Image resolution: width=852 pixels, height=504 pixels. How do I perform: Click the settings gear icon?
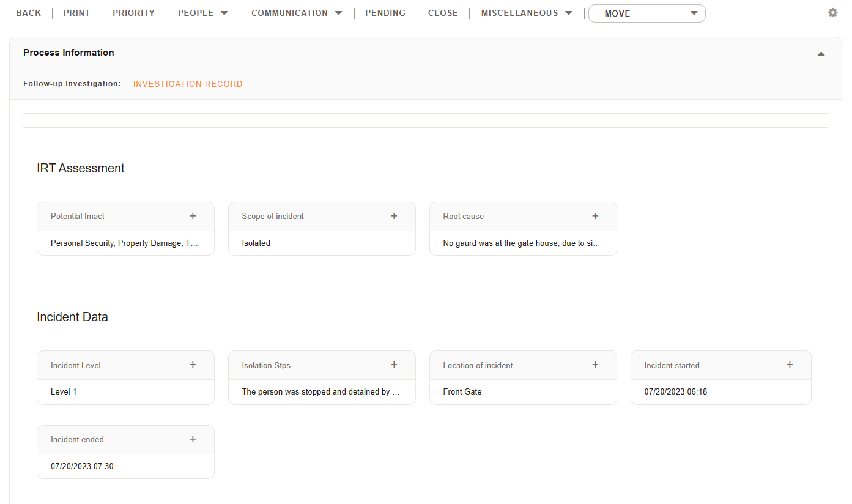[x=832, y=13]
